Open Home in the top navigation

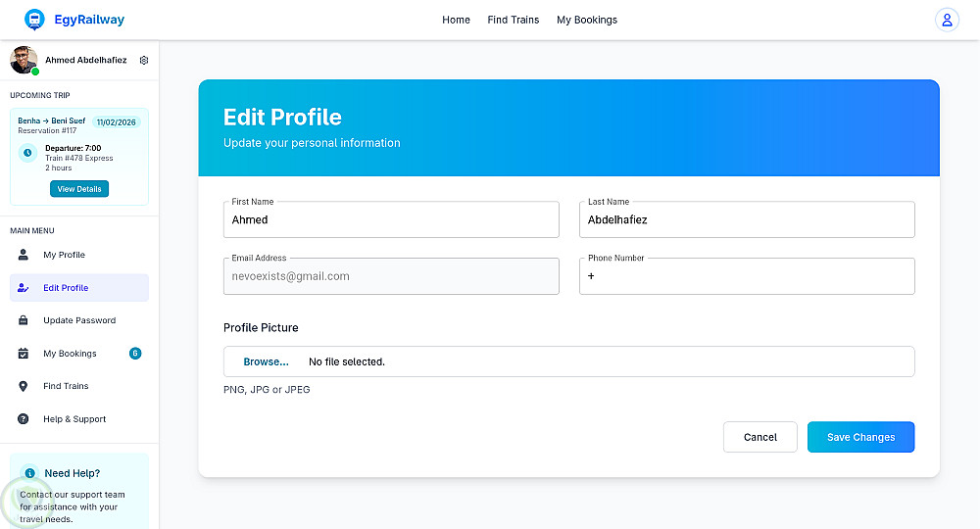[456, 20]
